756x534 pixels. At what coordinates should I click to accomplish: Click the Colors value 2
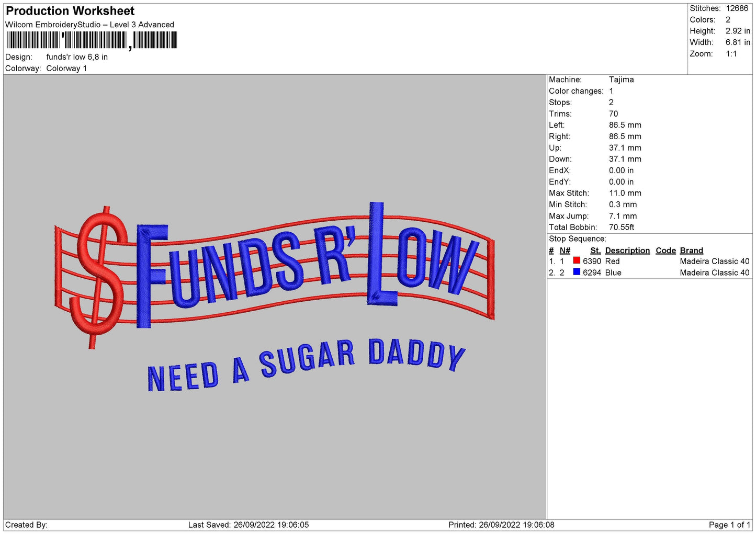pyautogui.click(x=728, y=20)
